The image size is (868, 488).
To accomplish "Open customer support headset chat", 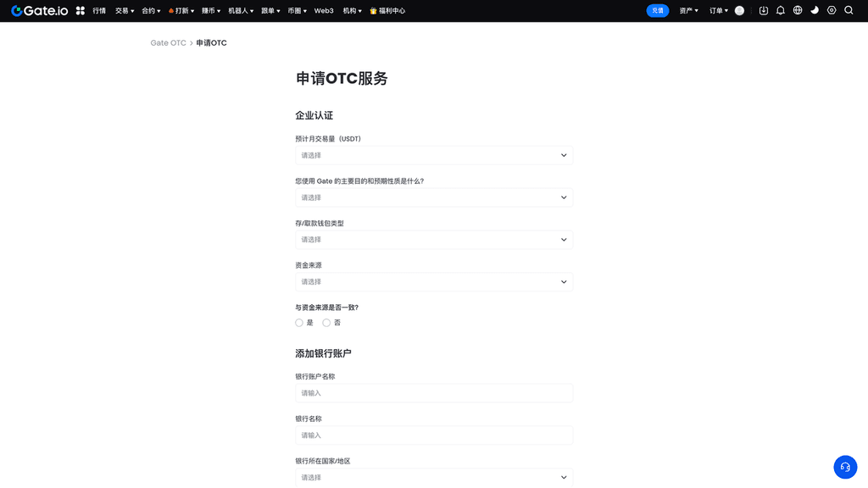I will pos(844,467).
